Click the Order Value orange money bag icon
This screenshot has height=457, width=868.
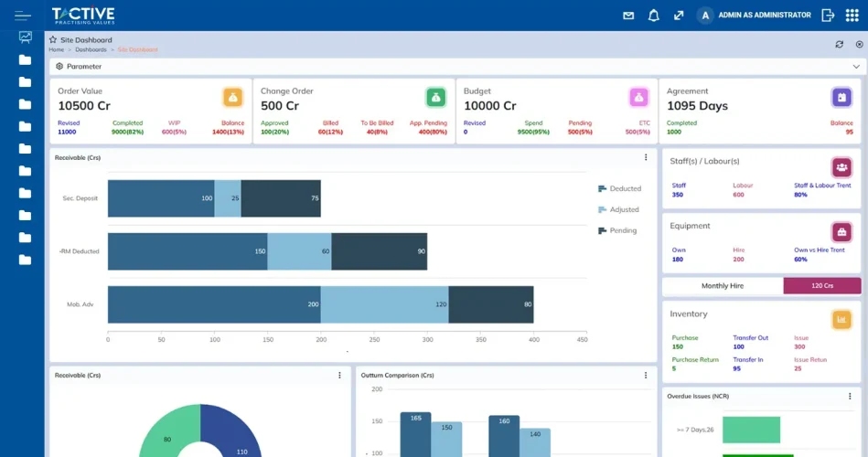coord(233,98)
